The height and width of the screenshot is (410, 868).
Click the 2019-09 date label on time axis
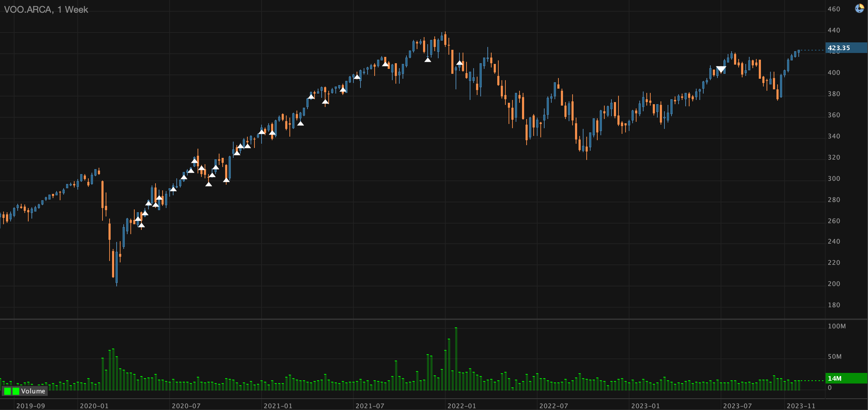(x=31, y=406)
